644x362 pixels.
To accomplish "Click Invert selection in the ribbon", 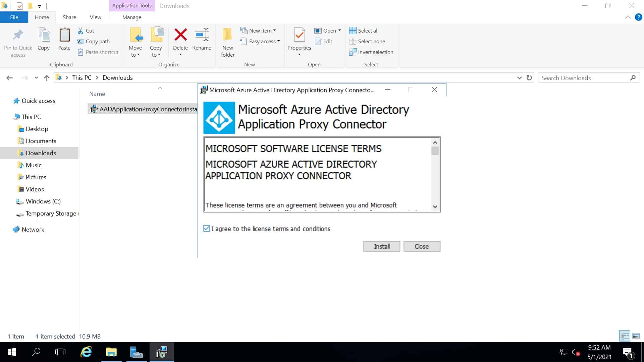I will (371, 52).
